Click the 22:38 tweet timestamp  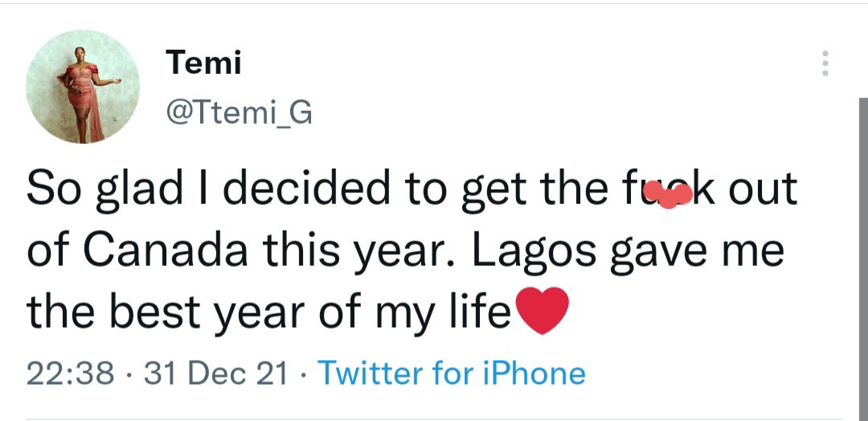pos(69,373)
